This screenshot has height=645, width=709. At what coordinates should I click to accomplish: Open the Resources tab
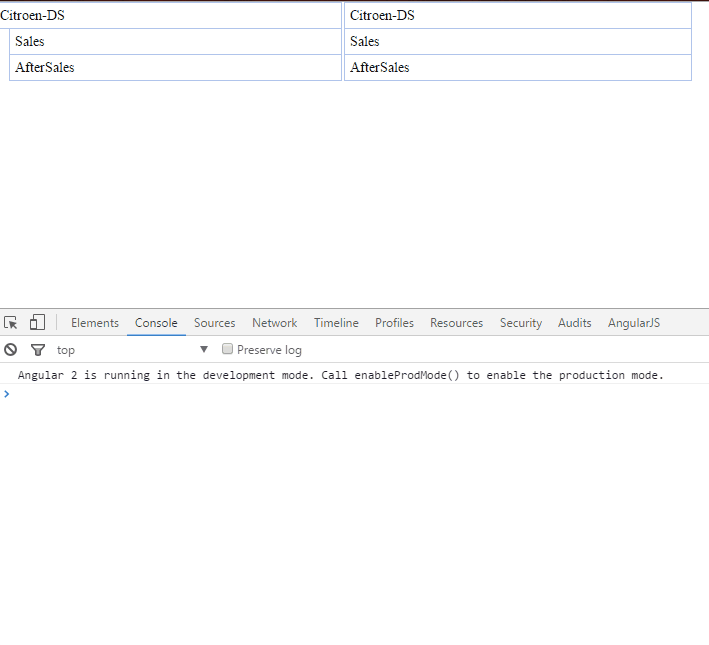[x=457, y=323]
